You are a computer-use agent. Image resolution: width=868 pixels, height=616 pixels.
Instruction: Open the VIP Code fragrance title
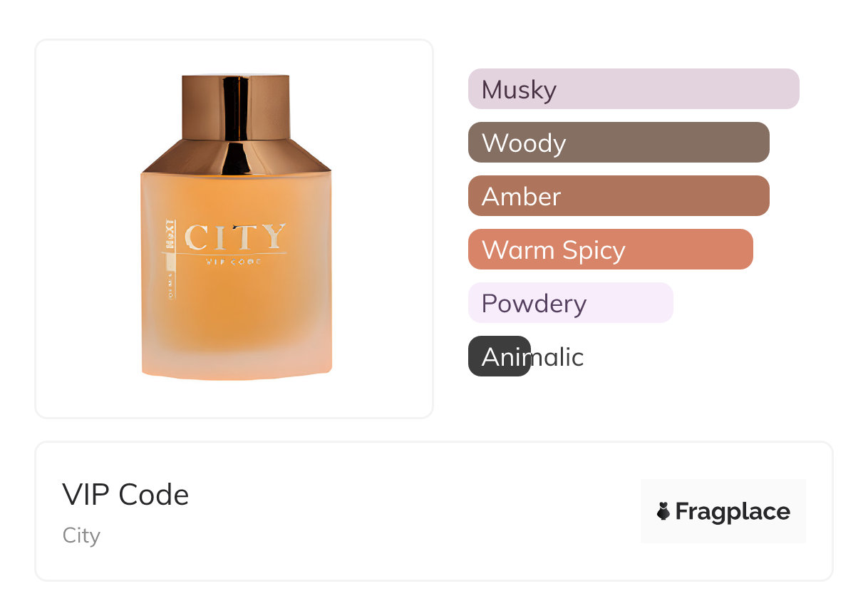(125, 495)
